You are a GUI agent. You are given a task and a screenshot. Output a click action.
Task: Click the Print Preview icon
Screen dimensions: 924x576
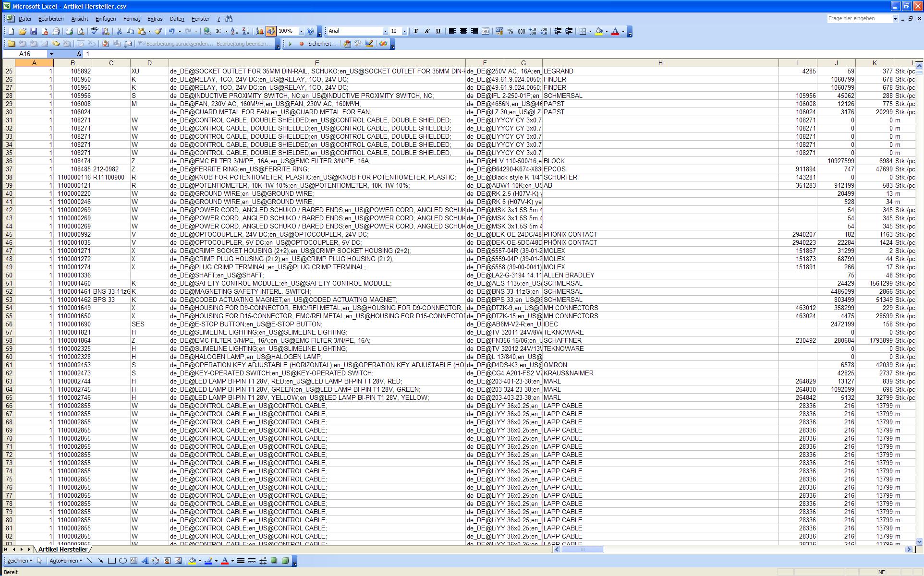click(81, 31)
